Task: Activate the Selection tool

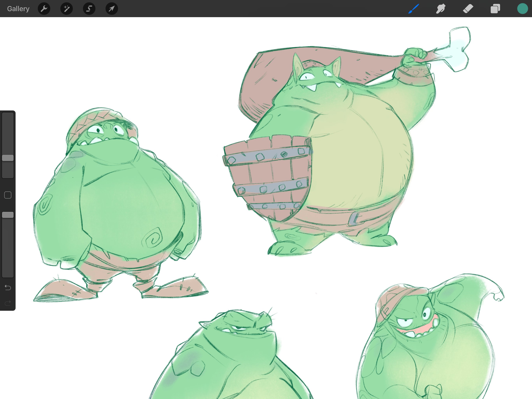Action: (x=89, y=9)
